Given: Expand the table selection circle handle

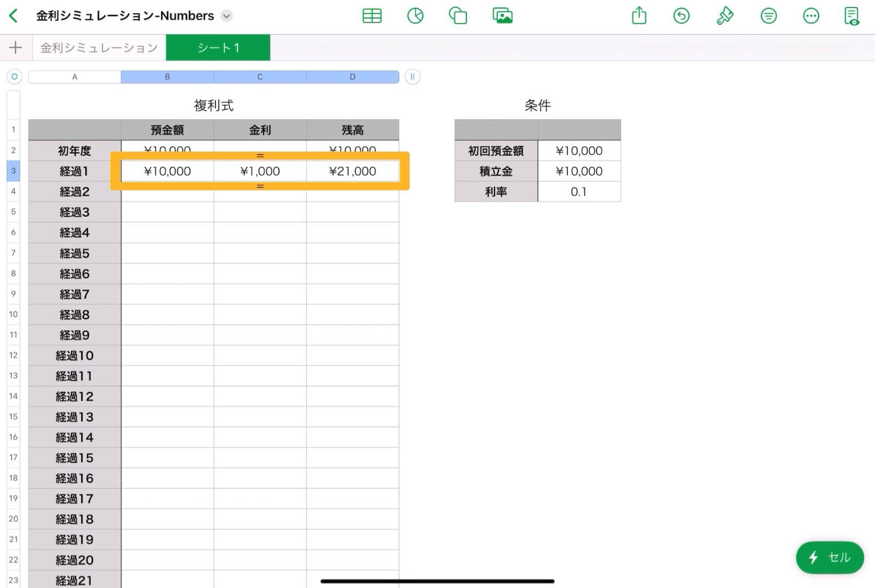Looking at the screenshot, I should (x=14, y=77).
